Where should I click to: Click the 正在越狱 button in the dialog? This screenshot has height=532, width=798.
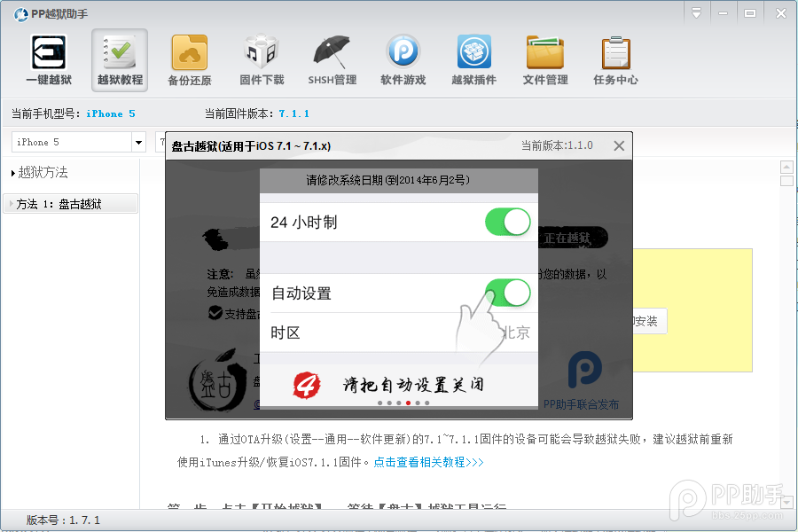tap(573, 238)
